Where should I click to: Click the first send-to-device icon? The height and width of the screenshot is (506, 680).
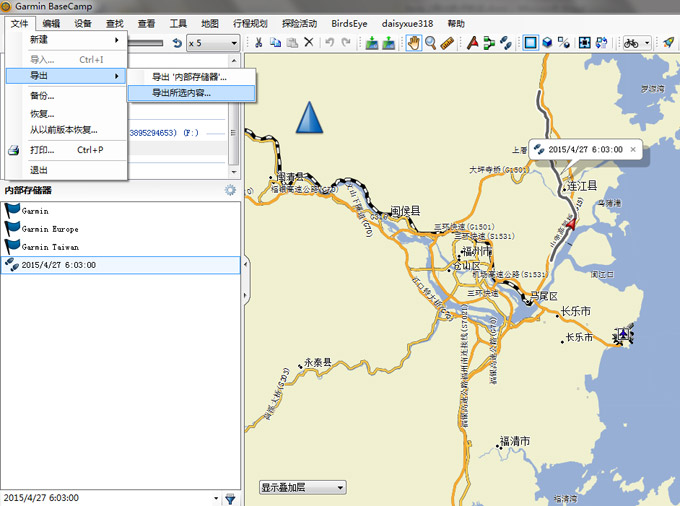372,42
